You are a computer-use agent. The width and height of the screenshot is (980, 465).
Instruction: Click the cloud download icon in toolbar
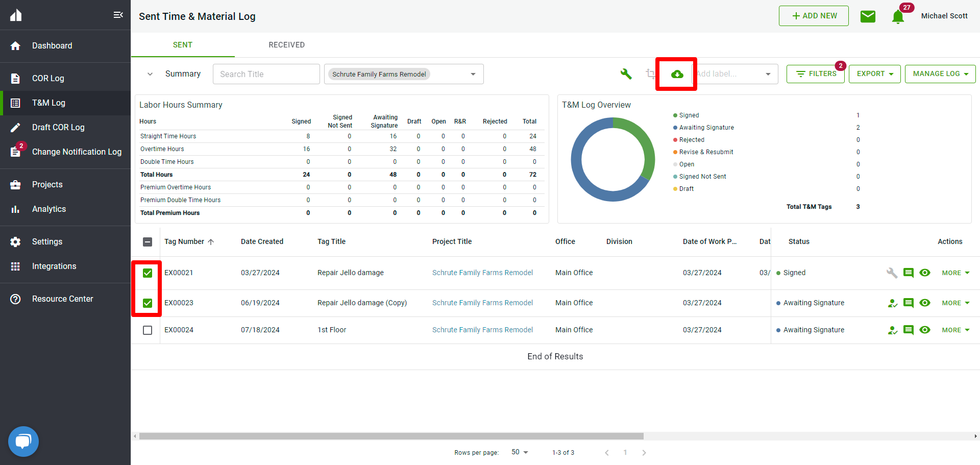(677, 75)
